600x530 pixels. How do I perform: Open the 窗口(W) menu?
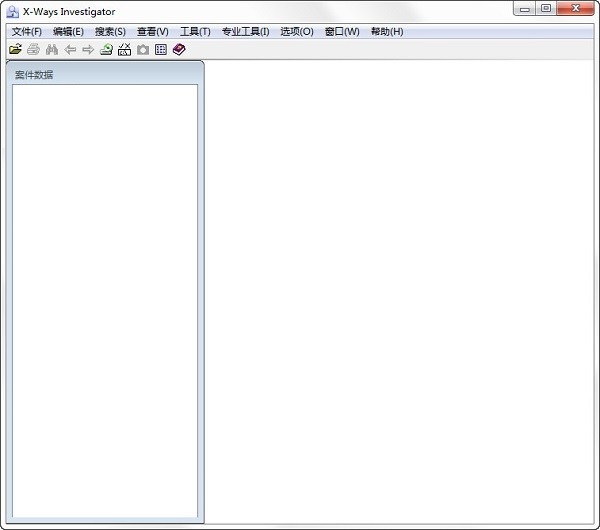pos(342,31)
